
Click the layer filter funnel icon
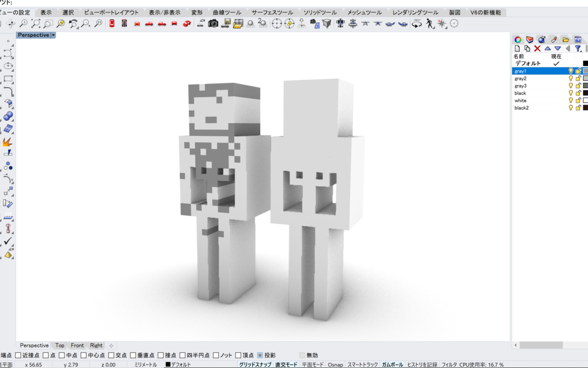pos(578,48)
